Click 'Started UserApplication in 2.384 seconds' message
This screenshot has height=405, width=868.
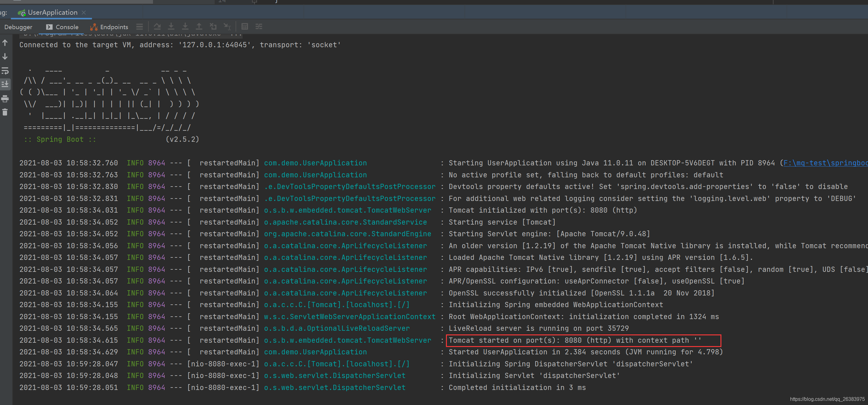586,352
